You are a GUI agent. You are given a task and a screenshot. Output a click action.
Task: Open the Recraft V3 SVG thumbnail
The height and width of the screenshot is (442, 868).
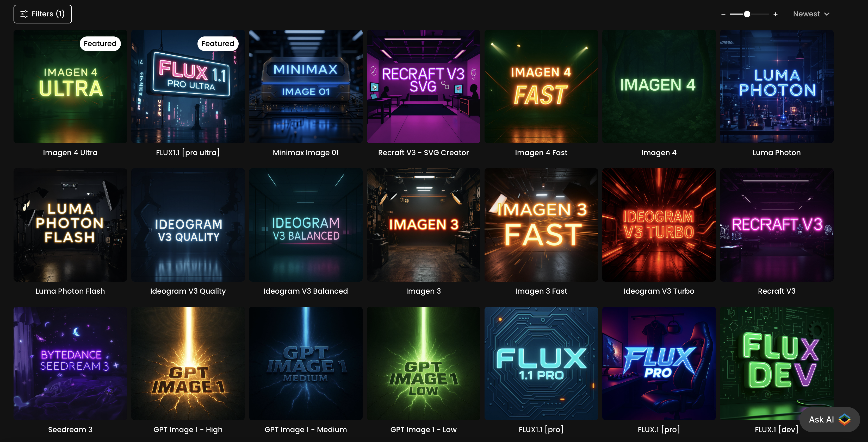424,86
